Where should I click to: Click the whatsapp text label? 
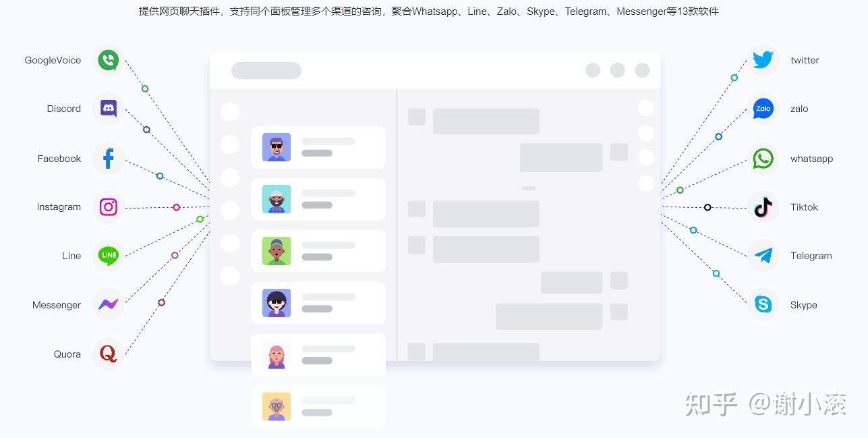(x=811, y=159)
